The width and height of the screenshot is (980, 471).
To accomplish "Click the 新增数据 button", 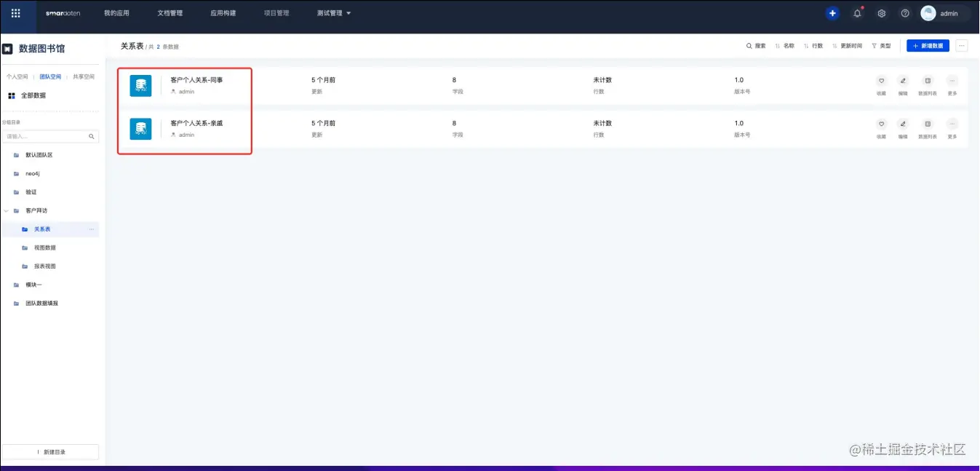I will point(928,46).
